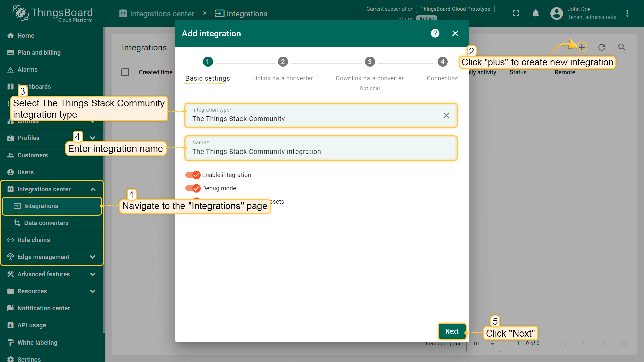Expand the Edge management section

click(93, 257)
